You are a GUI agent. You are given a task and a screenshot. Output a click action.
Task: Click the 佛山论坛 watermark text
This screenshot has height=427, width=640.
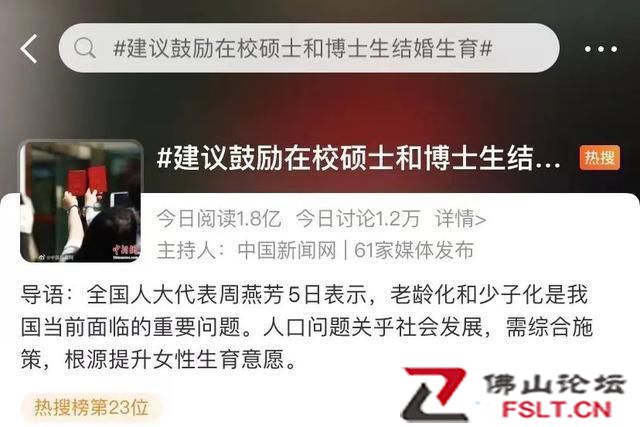pyautogui.click(x=554, y=384)
